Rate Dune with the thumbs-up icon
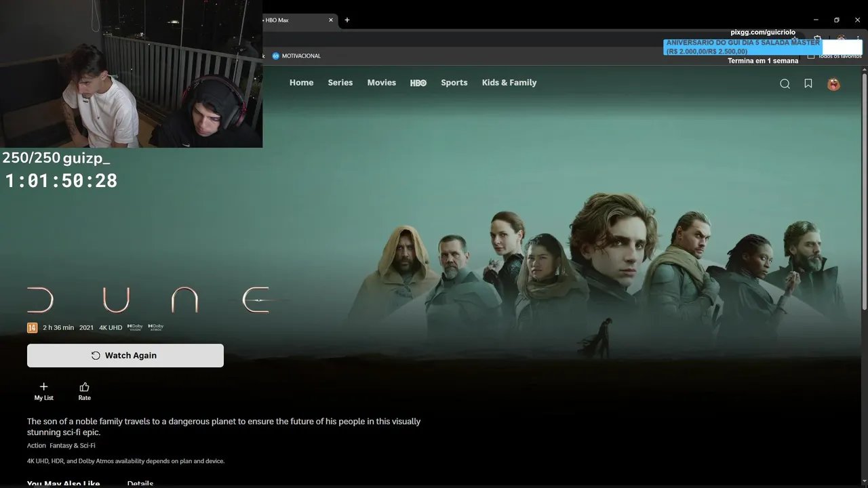The height and width of the screenshot is (488, 868). [84, 391]
